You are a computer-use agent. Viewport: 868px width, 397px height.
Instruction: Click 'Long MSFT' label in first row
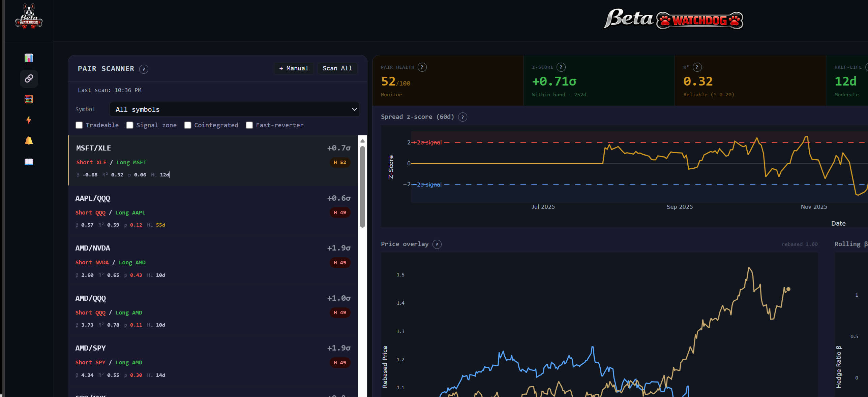pyautogui.click(x=131, y=162)
